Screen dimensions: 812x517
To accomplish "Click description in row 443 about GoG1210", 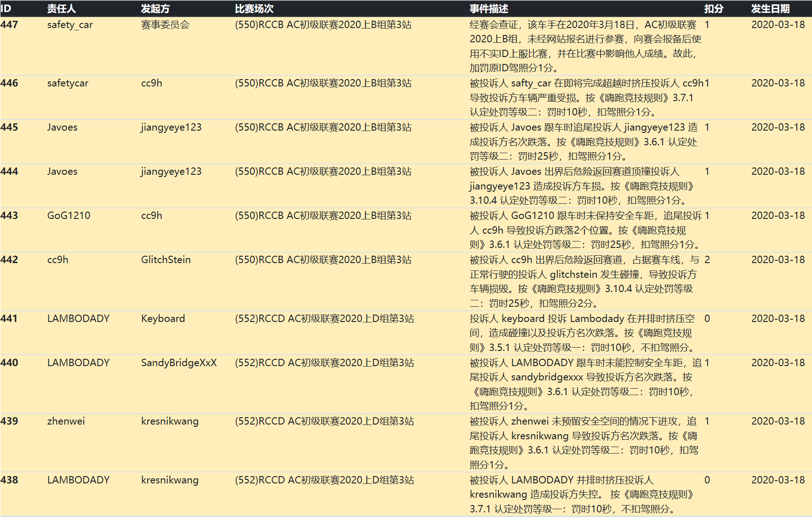I will point(586,230).
